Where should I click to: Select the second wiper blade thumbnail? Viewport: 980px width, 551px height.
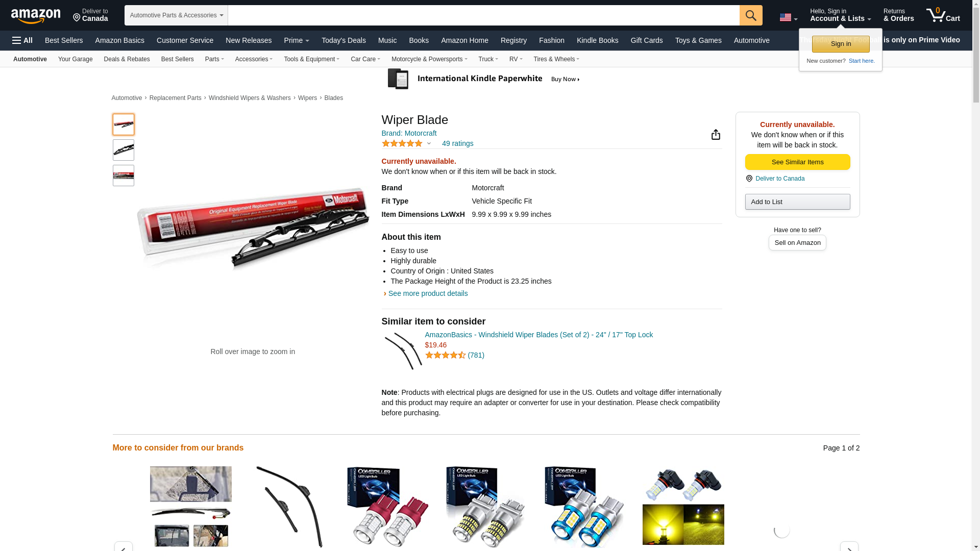[x=123, y=150]
